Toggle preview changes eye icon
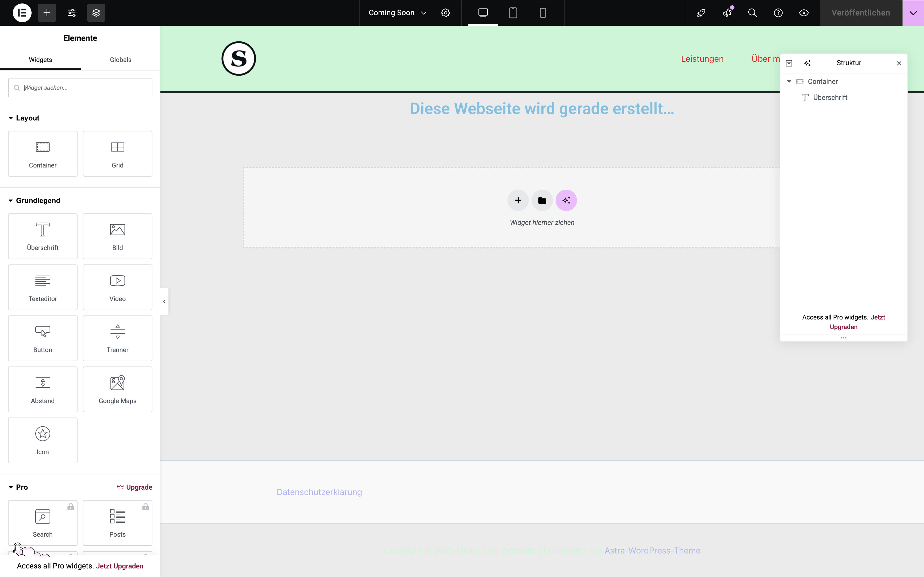Screen dimensions: 924x577 tap(804, 13)
